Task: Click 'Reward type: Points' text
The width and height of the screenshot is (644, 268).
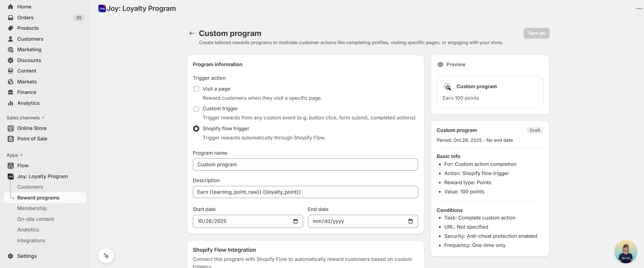Action: (468, 183)
